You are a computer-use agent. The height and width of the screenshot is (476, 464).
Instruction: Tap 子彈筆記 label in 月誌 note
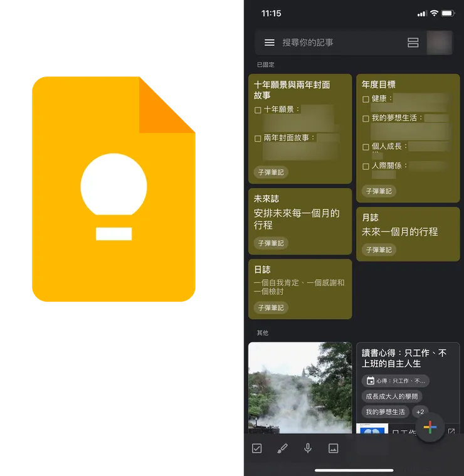[x=379, y=250]
